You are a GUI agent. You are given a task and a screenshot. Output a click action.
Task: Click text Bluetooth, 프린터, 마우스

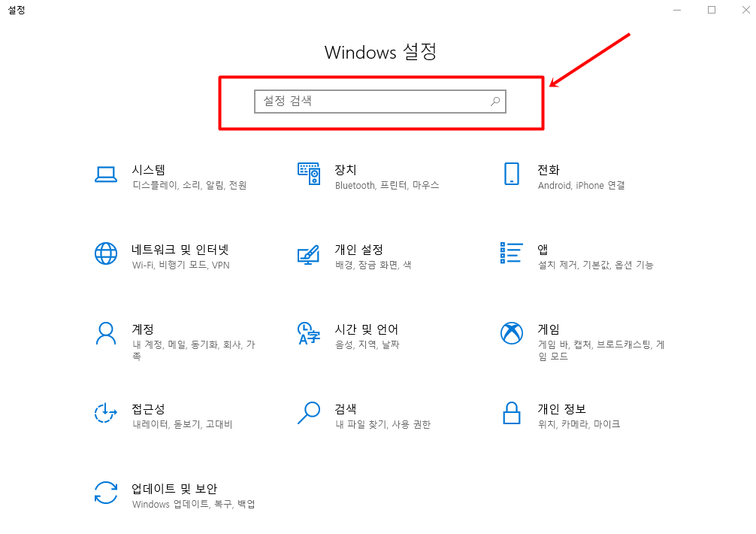387,185
